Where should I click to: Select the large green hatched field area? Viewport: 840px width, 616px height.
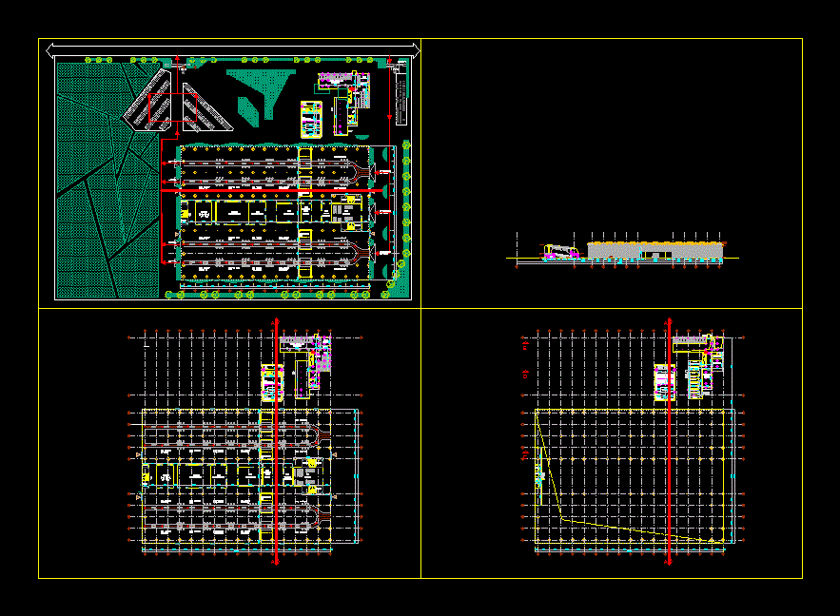tap(95, 190)
